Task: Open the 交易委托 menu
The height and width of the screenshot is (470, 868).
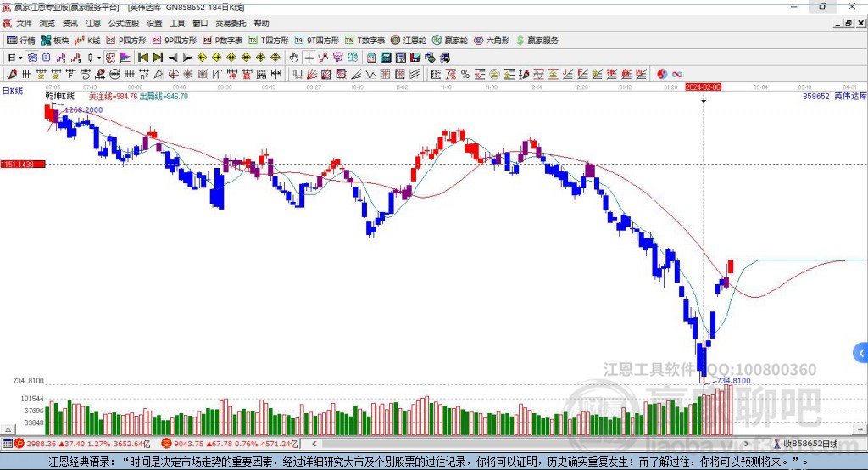Action: click(231, 23)
